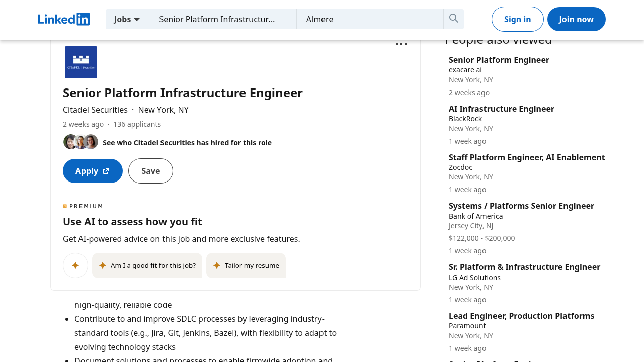Viewport: 644px width, 362px height.
Task: Select the Tailor my resume option
Action: pos(246,265)
